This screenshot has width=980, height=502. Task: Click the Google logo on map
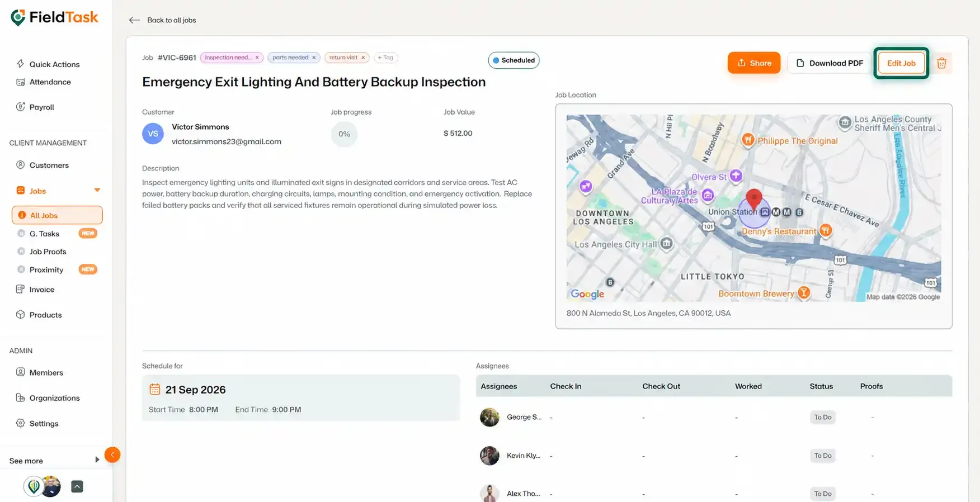pyautogui.click(x=587, y=294)
